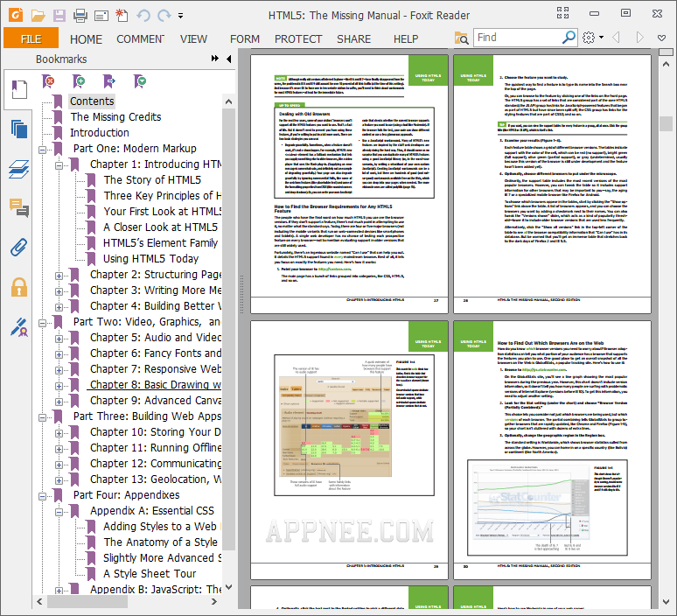Click the next search result arrow

pyautogui.click(x=640, y=38)
